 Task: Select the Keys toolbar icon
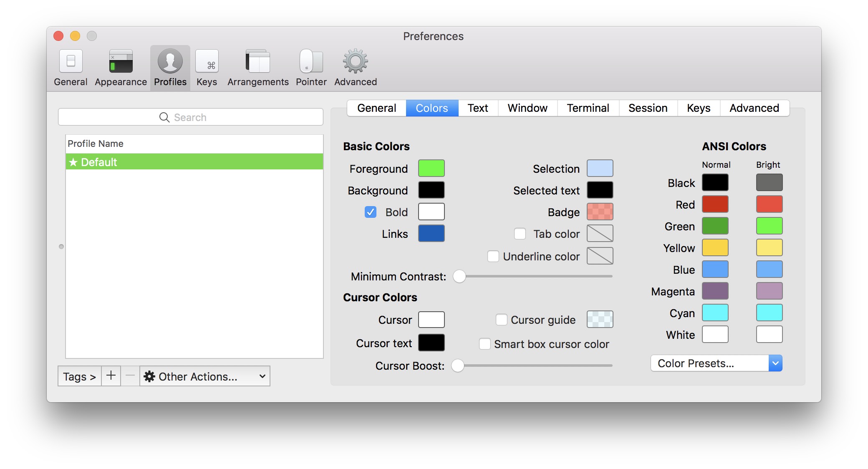pyautogui.click(x=207, y=62)
